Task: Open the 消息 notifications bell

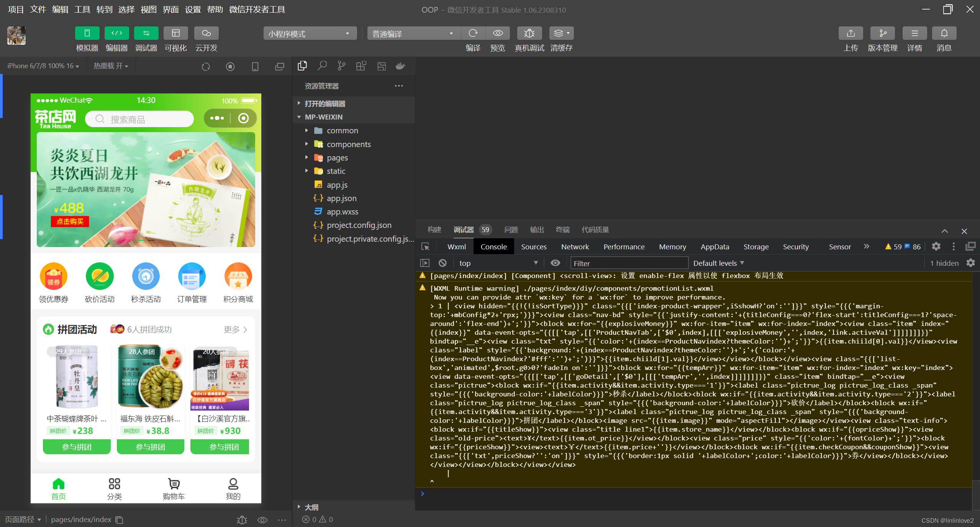Action: click(944, 33)
